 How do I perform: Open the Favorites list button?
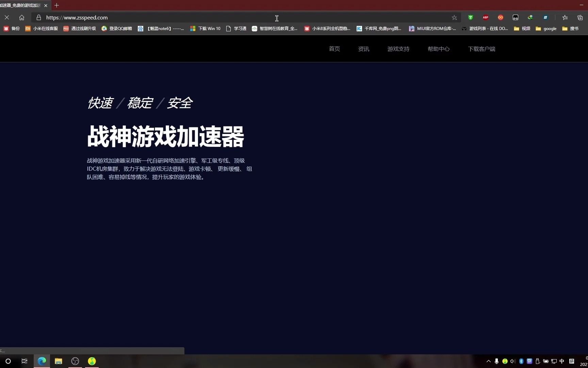[565, 17]
